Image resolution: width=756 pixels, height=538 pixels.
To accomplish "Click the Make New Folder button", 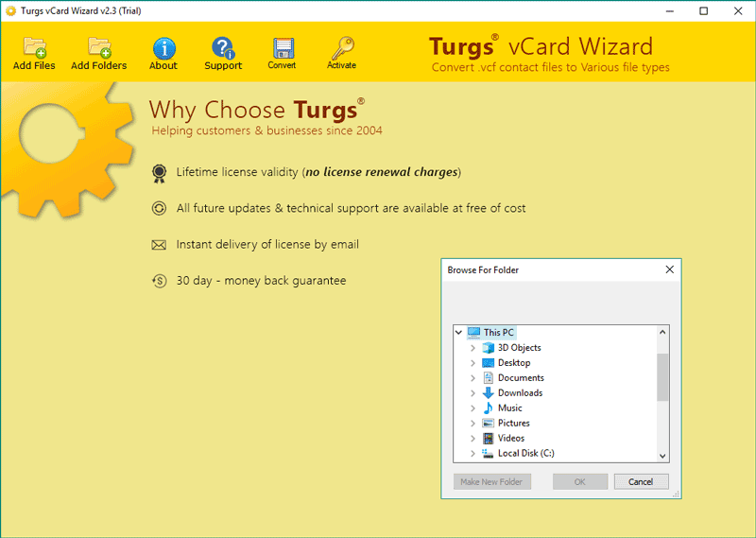I will pyautogui.click(x=491, y=481).
